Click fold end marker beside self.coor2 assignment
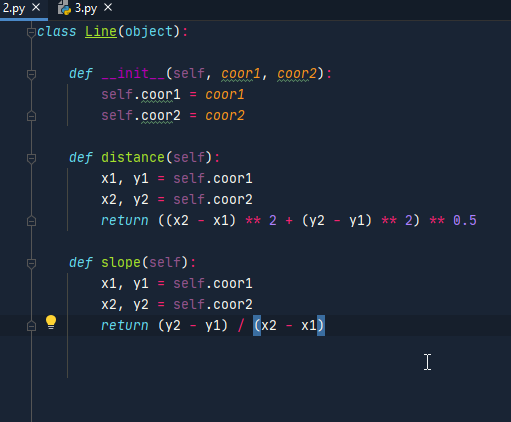Screen dimensions: 511x422 [31, 116]
